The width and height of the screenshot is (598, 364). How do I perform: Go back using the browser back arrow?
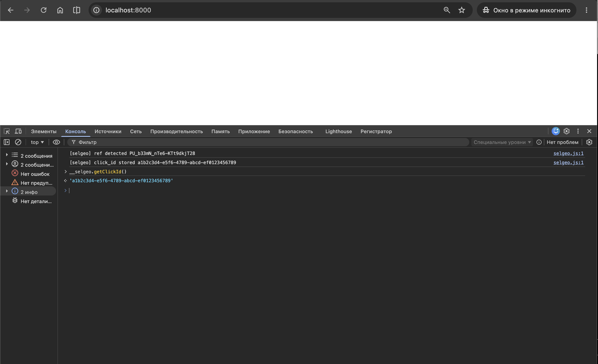coord(10,10)
